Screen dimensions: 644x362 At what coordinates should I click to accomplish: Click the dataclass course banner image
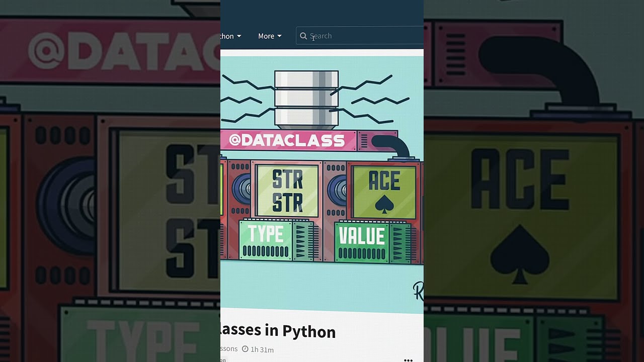point(322,184)
